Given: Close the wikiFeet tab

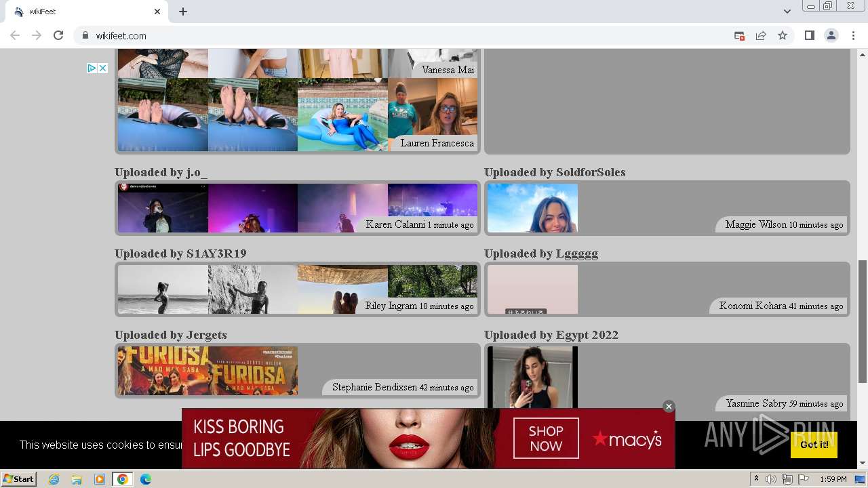Looking at the screenshot, I should coord(157,12).
